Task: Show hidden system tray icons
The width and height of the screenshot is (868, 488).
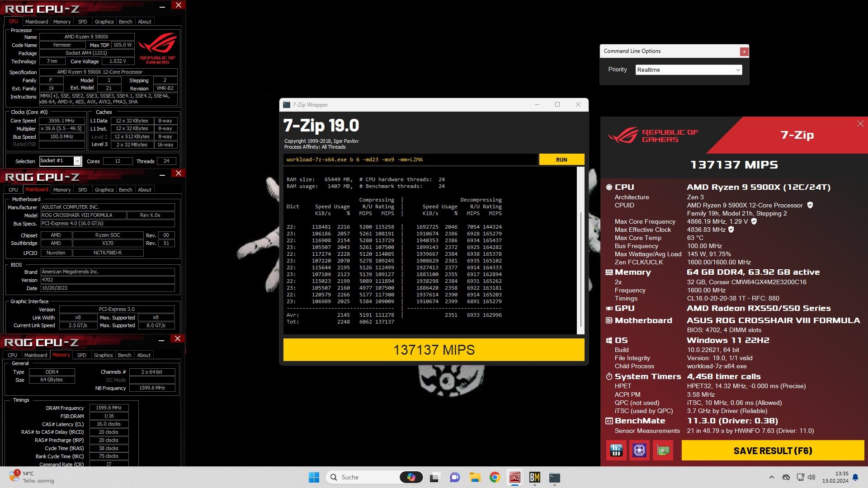Action: [x=772, y=477]
